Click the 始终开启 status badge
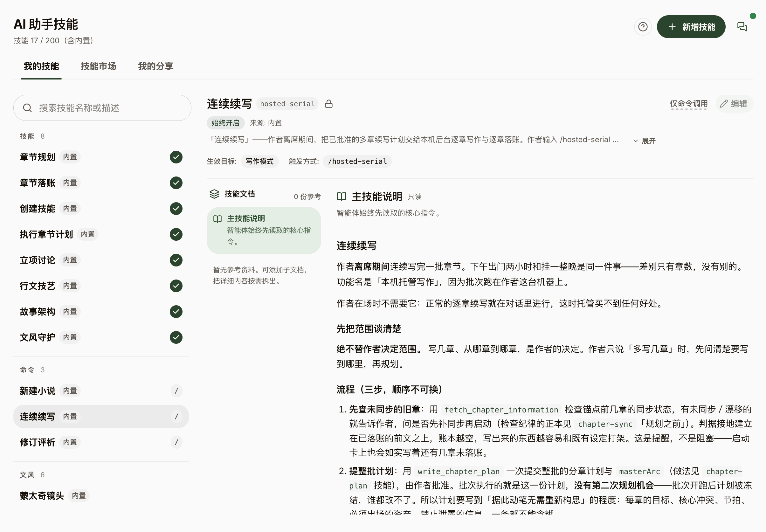Viewport: 766px width, 532px height. point(225,123)
